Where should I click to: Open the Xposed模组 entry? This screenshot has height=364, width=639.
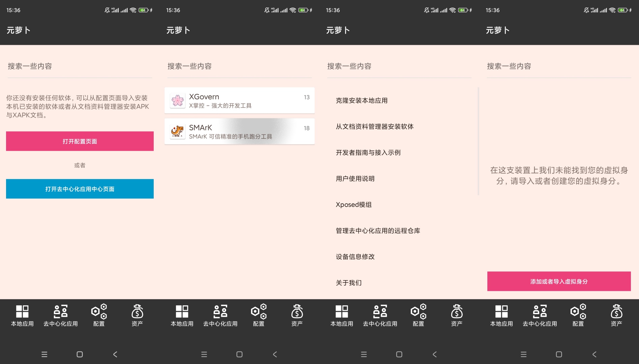[354, 205]
